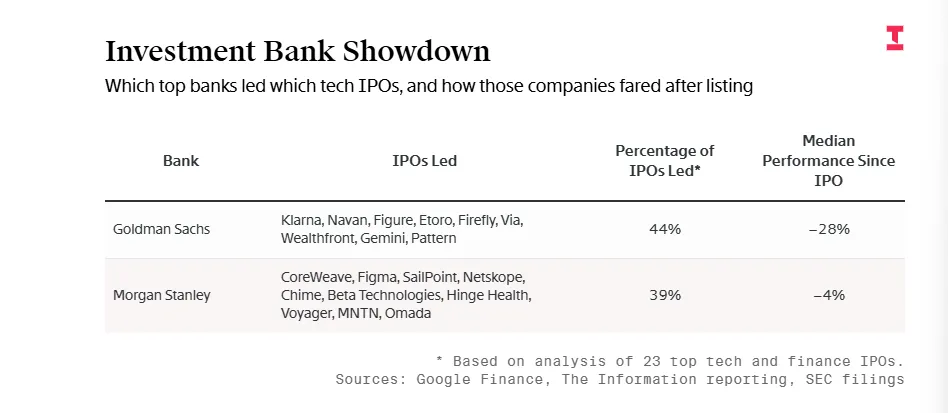Select the −4% median performance value
This screenshot has height=413, width=948.
[x=829, y=295]
